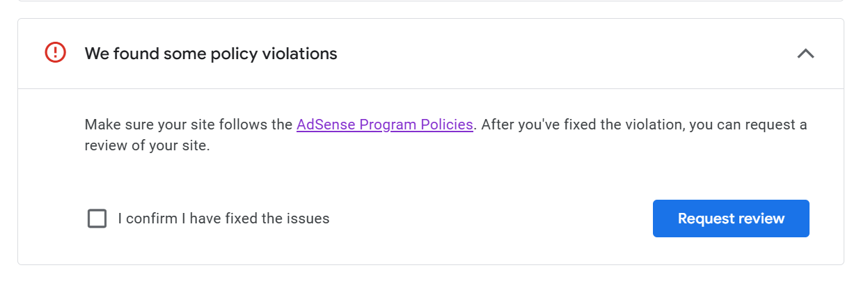Image resolution: width=868 pixels, height=286 pixels.
Task: Click the "Make sure your site follows" text
Action: pyautogui.click(x=189, y=125)
